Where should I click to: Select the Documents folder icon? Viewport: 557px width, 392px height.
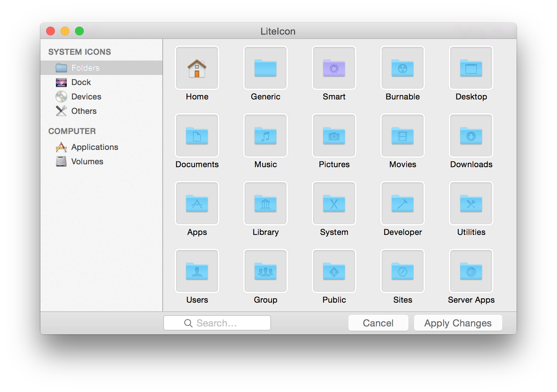(197, 135)
